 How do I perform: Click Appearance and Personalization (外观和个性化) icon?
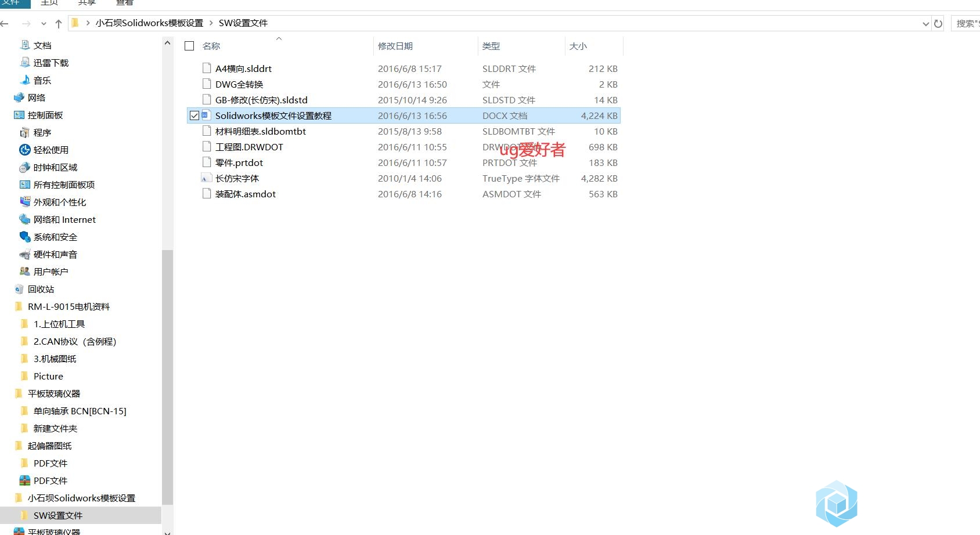25,202
